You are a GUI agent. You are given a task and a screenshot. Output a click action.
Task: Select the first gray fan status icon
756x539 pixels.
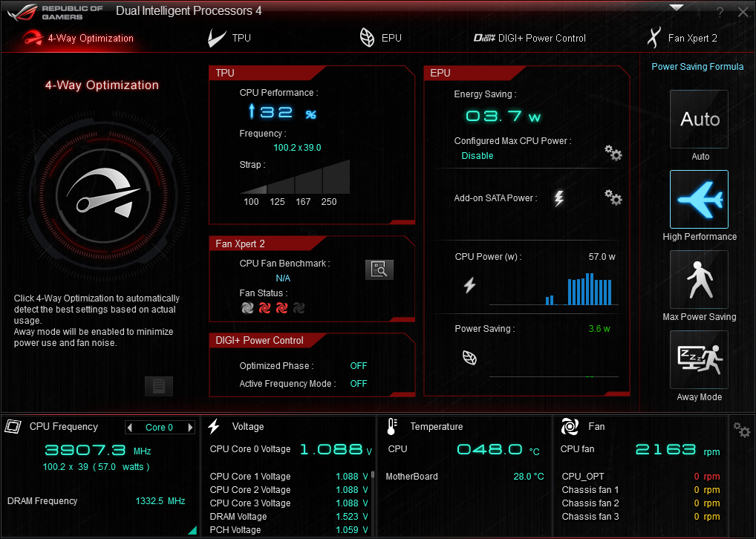(247, 307)
